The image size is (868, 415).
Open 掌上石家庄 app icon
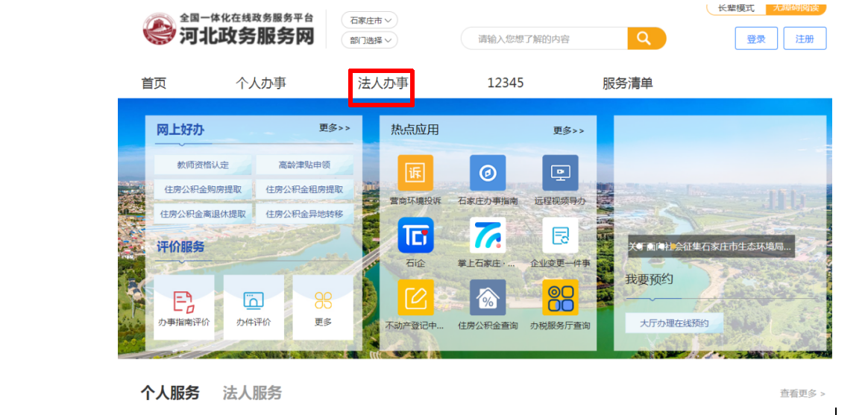coord(488,235)
